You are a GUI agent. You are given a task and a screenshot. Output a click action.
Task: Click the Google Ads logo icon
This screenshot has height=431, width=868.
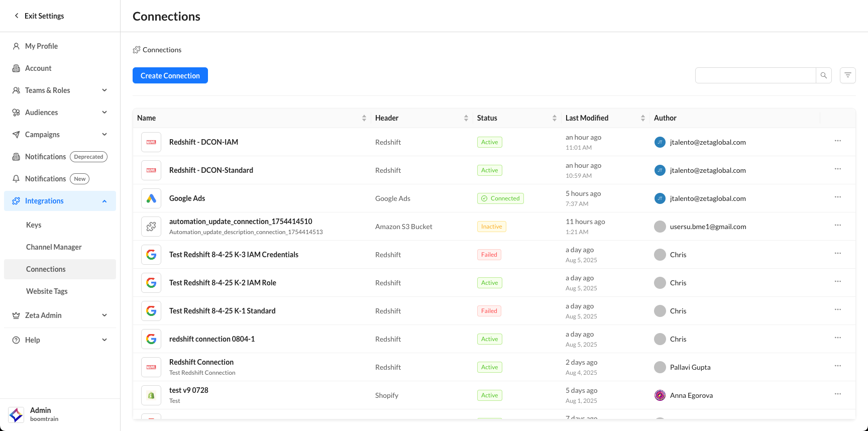[x=151, y=198]
